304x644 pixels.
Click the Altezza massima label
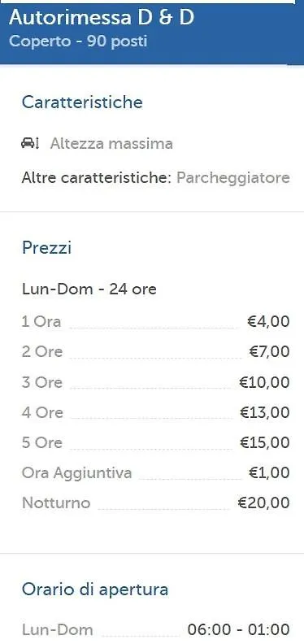(x=111, y=144)
